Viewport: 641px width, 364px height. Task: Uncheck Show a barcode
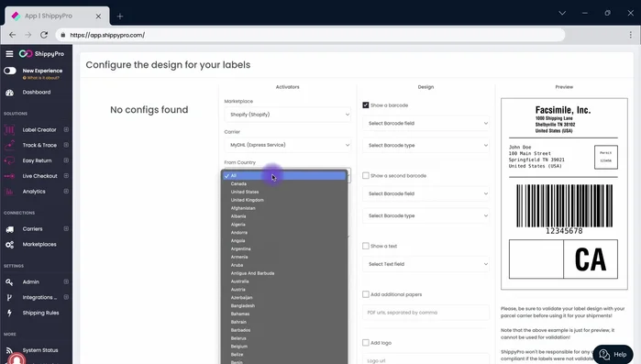[x=366, y=105]
